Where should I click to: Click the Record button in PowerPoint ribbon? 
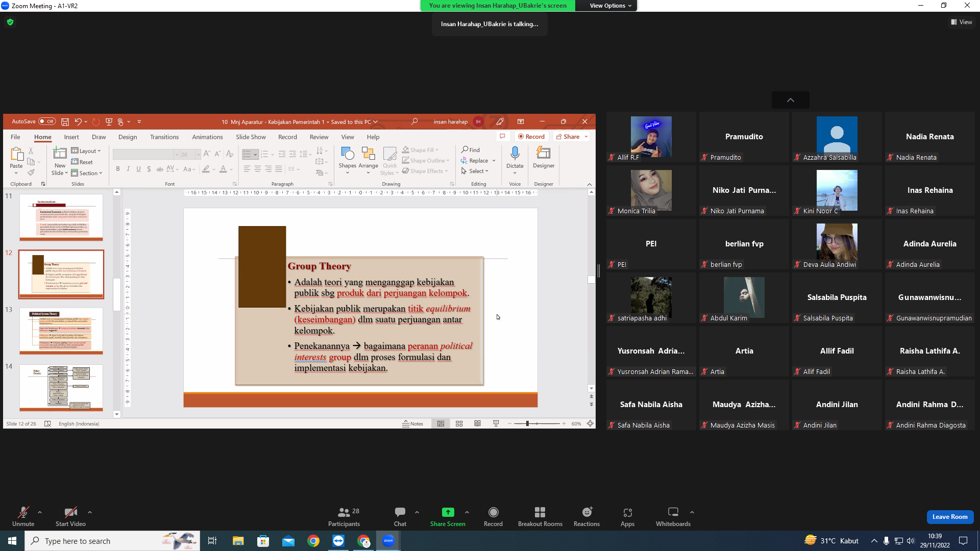[x=531, y=137]
